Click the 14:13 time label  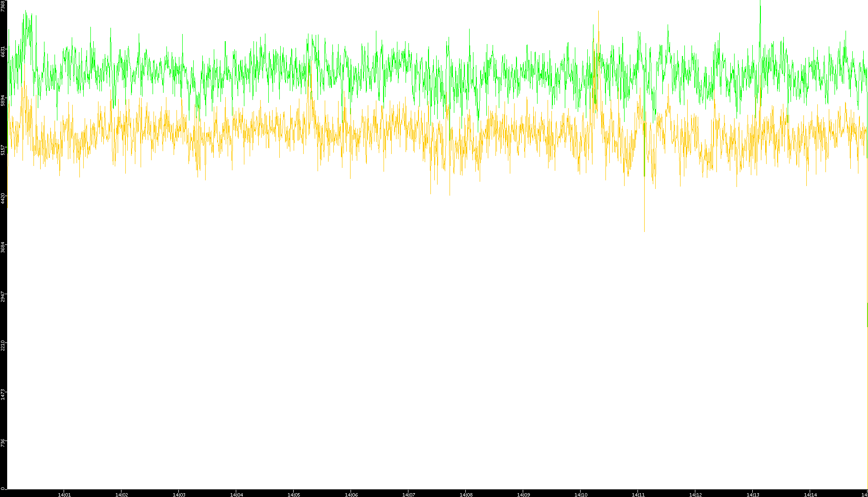[753, 495]
